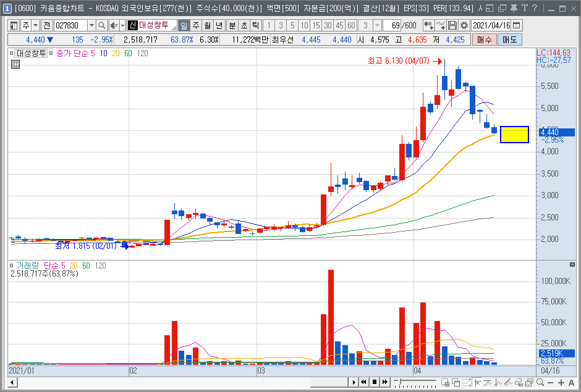Click the duplicate window icon in title bar

click(x=502, y=8)
